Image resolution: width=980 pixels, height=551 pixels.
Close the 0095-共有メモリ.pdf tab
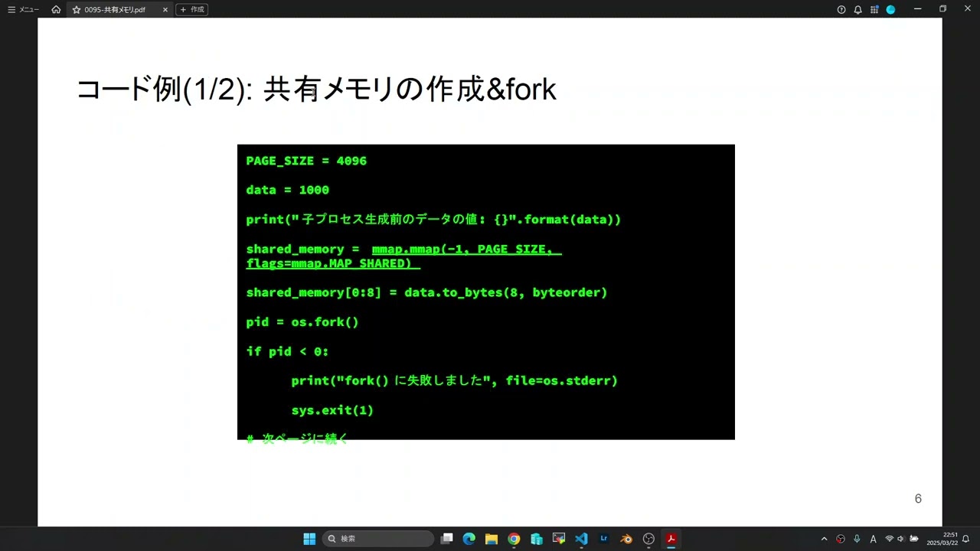click(x=165, y=10)
